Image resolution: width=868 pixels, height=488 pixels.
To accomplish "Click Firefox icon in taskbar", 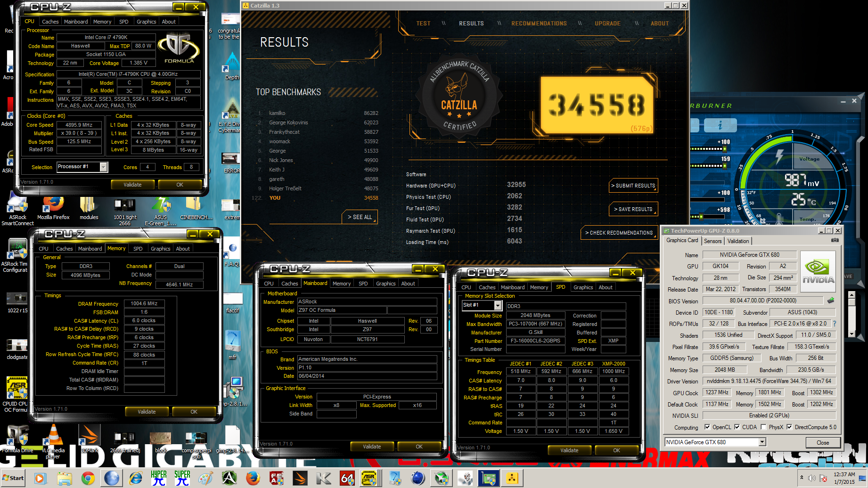I will tap(253, 479).
